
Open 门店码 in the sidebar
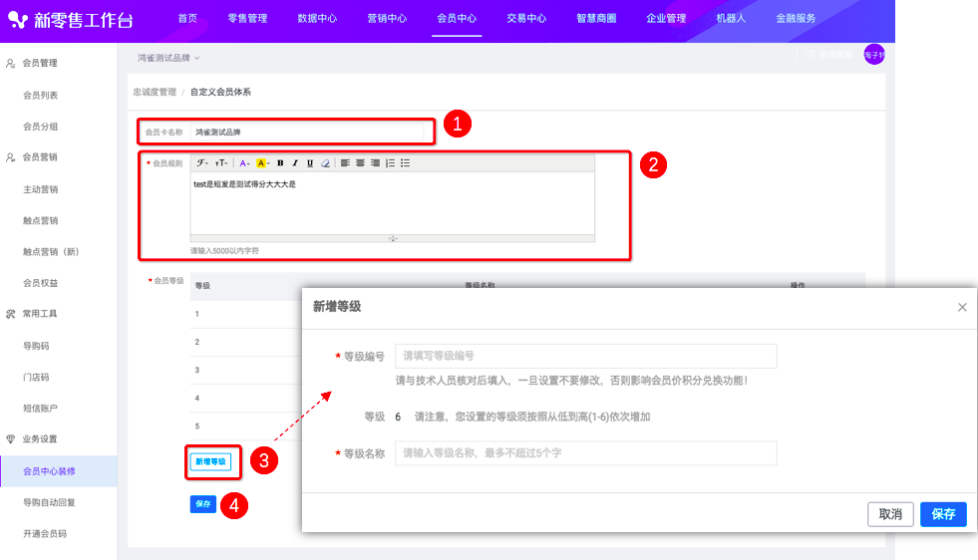(36, 378)
